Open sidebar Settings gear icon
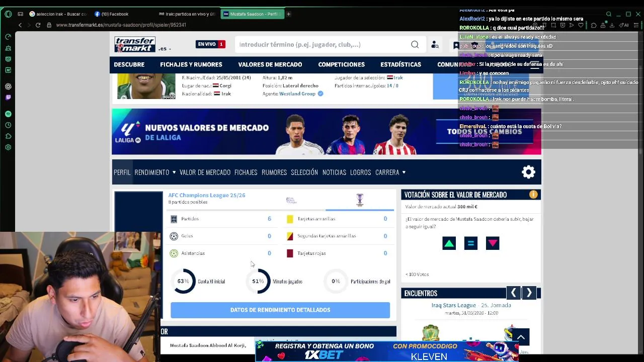The width and height of the screenshot is (644, 362). pyautogui.click(x=8, y=147)
